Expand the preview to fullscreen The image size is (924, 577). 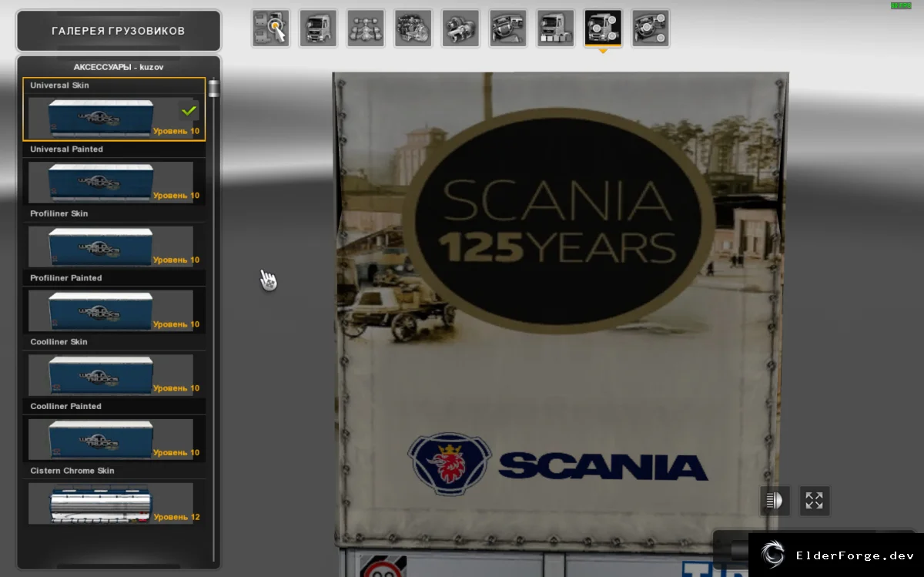pos(815,501)
